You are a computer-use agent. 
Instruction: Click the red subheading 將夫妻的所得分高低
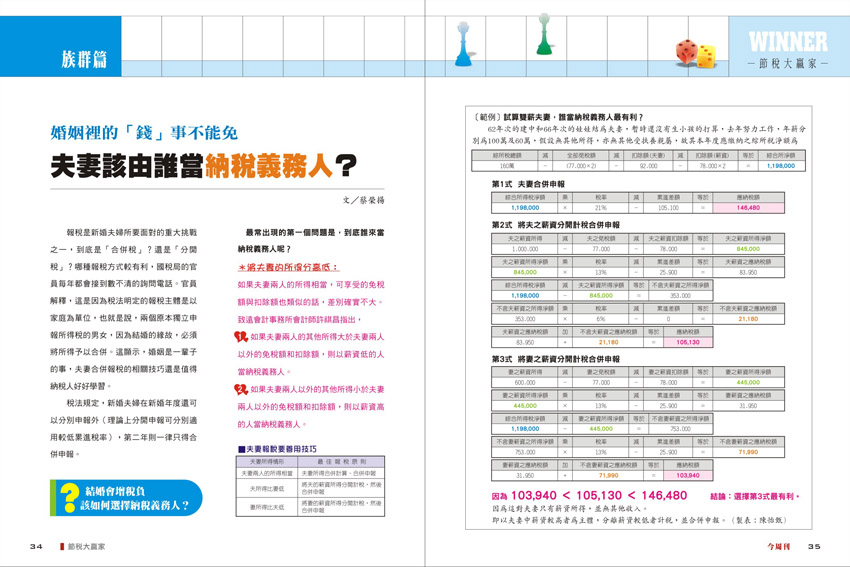[289, 267]
